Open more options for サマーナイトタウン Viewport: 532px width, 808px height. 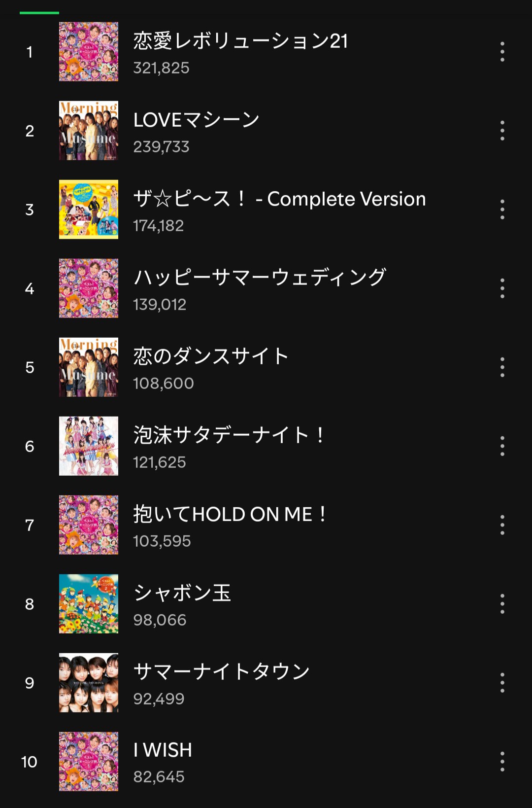pyautogui.click(x=502, y=683)
